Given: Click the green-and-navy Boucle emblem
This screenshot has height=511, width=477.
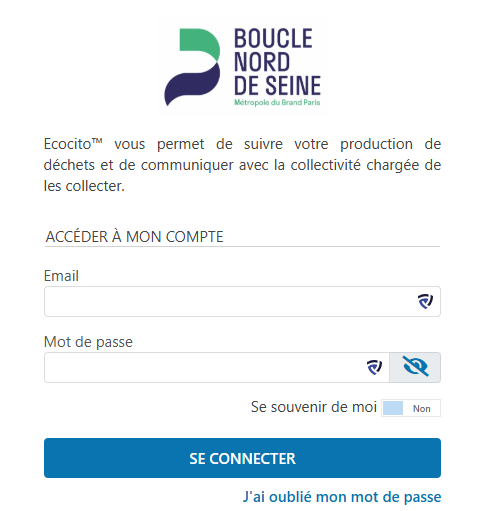Looking at the screenshot, I should click(x=192, y=67).
